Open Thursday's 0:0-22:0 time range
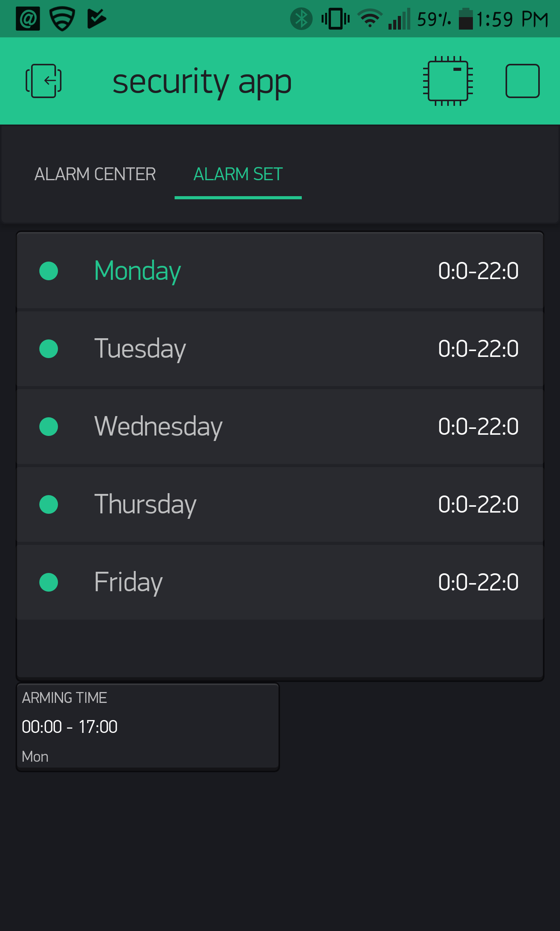 pyautogui.click(x=478, y=504)
